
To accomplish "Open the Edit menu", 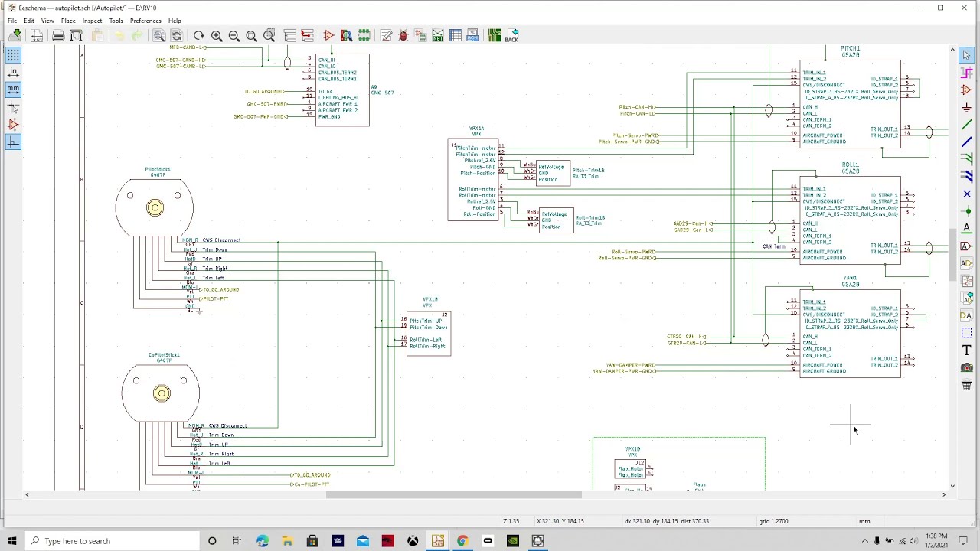I will (x=29, y=21).
